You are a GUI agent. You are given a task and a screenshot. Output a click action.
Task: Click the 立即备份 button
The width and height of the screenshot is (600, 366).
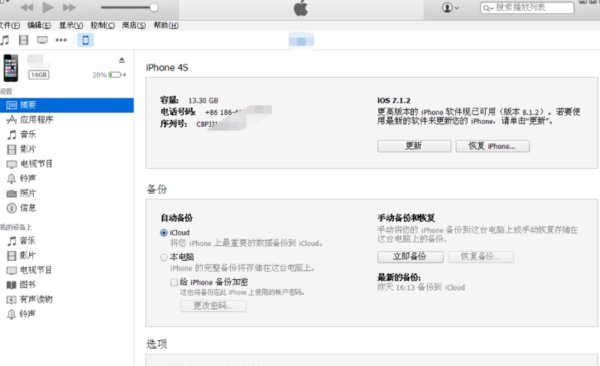(410, 257)
